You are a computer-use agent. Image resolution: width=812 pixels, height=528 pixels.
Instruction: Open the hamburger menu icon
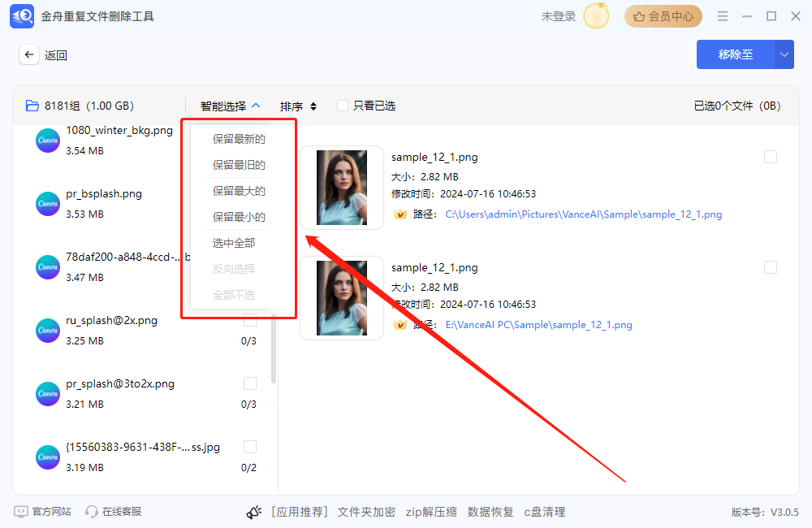point(722,15)
